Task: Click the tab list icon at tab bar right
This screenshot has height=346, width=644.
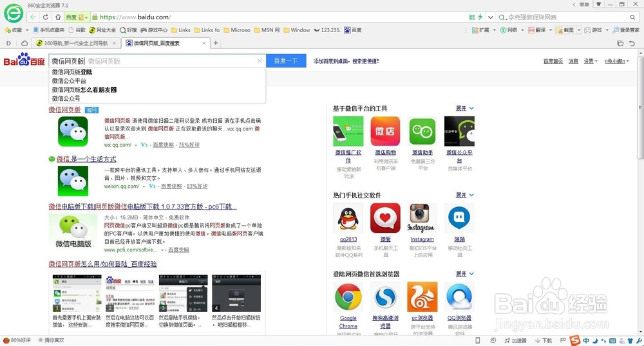Action: point(620,43)
